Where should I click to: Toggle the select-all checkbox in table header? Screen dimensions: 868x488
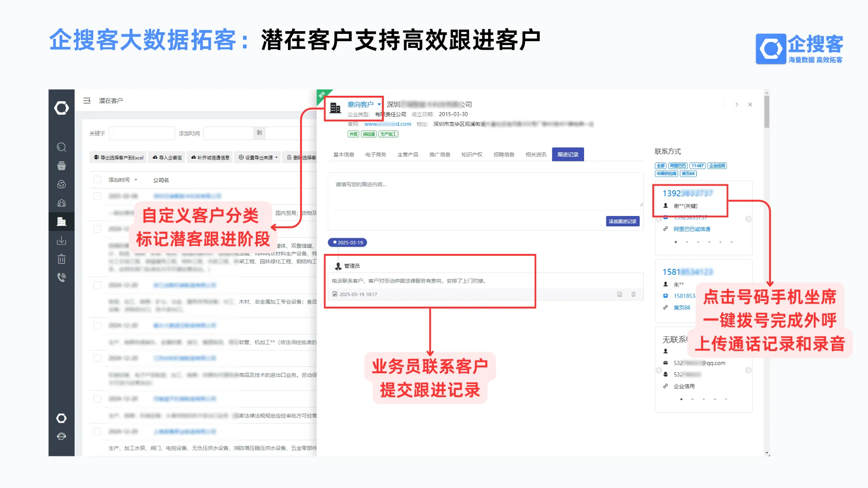click(x=97, y=180)
